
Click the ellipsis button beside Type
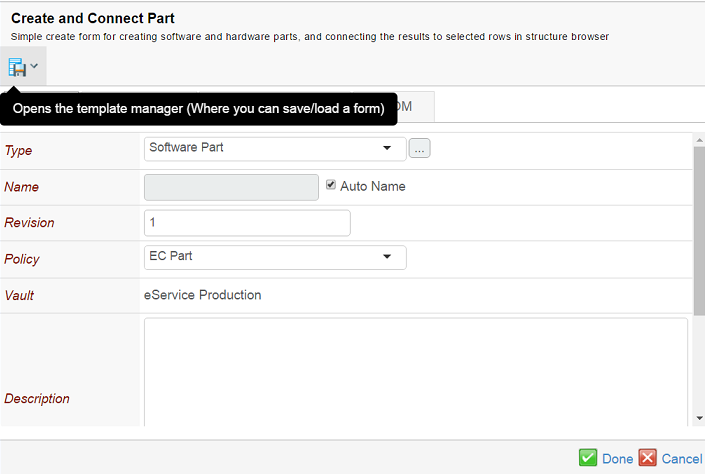point(420,149)
